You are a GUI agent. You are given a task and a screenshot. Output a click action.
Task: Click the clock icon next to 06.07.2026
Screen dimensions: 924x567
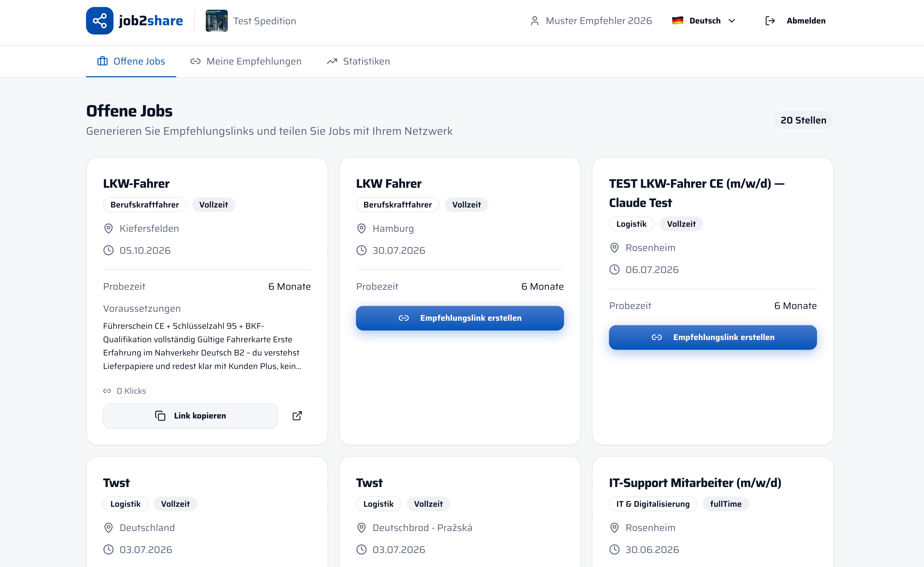[614, 269]
